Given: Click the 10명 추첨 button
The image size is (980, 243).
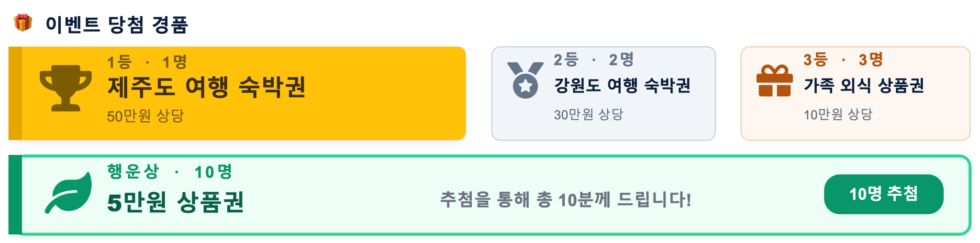Looking at the screenshot, I should [883, 194].
